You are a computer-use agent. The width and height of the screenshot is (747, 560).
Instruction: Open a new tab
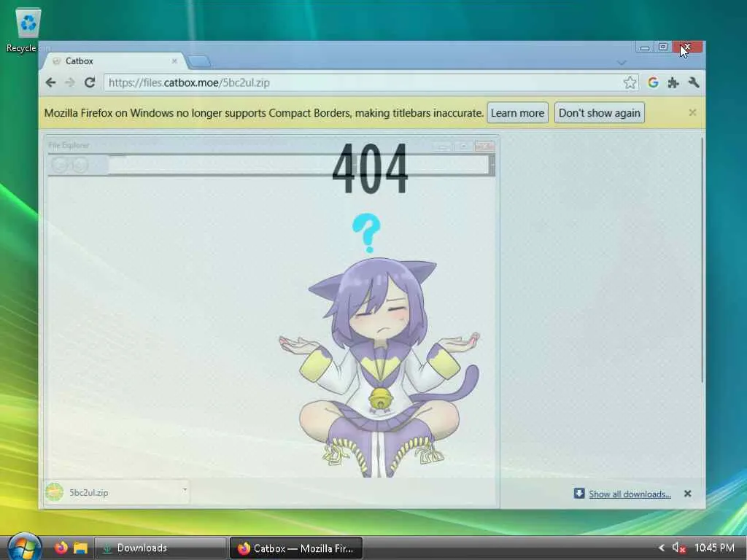[x=199, y=61]
